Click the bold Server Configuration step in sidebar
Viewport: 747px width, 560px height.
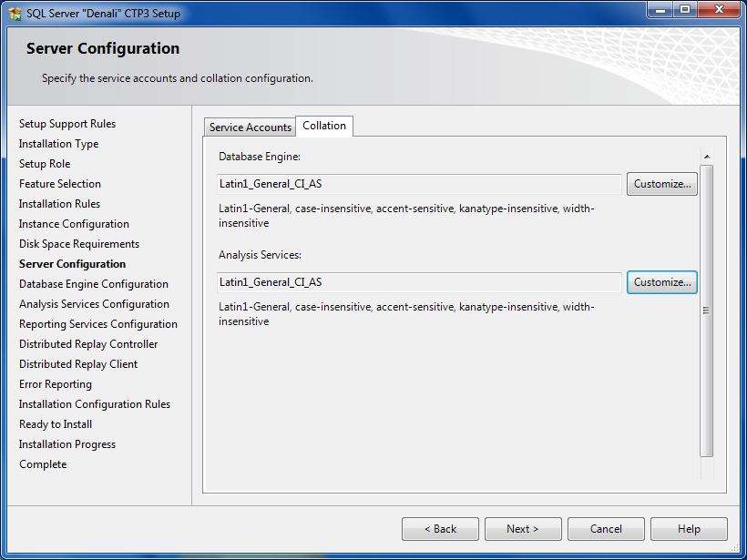(72, 264)
